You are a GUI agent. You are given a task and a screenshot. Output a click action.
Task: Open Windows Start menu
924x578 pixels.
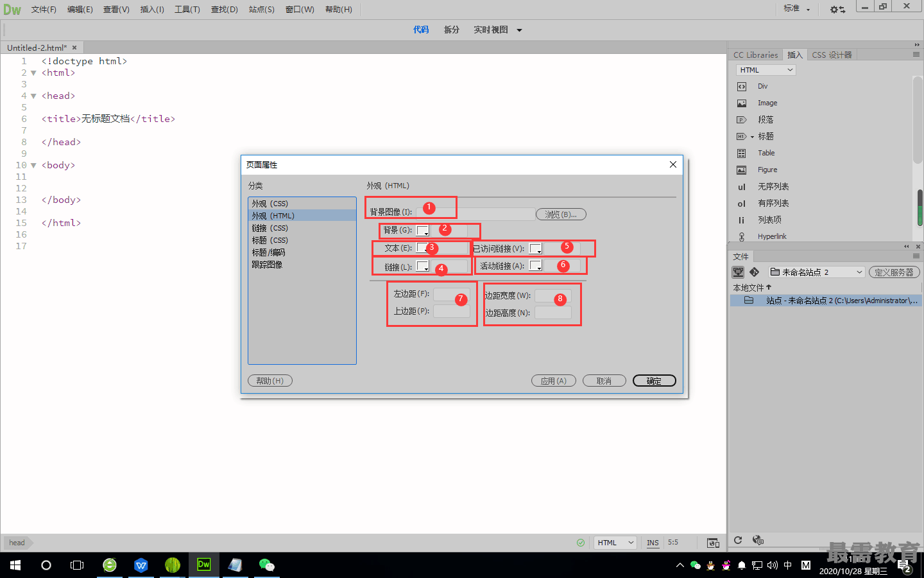15,565
